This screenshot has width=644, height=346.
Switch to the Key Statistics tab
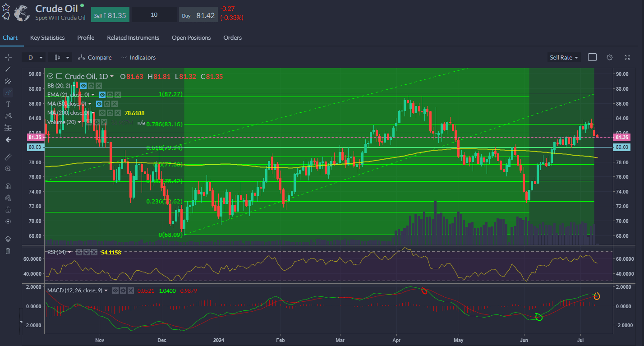click(x=47, y=38)
